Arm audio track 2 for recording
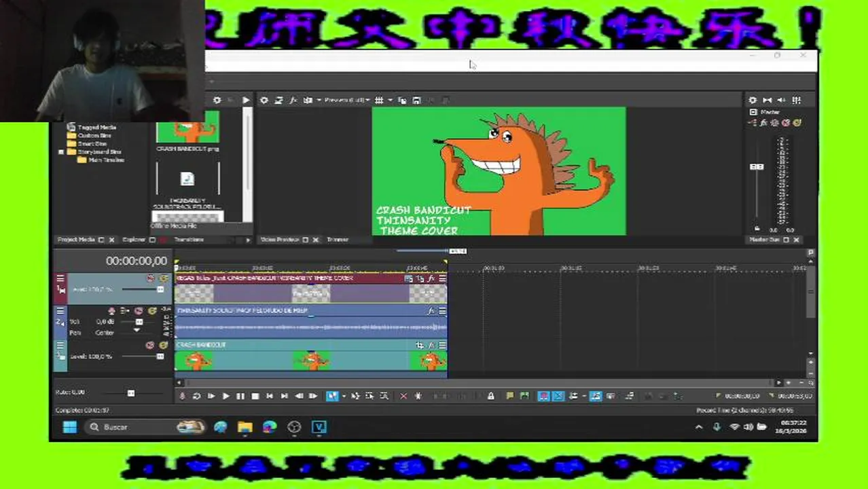This screenshot has width=868, height=489. click(112, 311)
